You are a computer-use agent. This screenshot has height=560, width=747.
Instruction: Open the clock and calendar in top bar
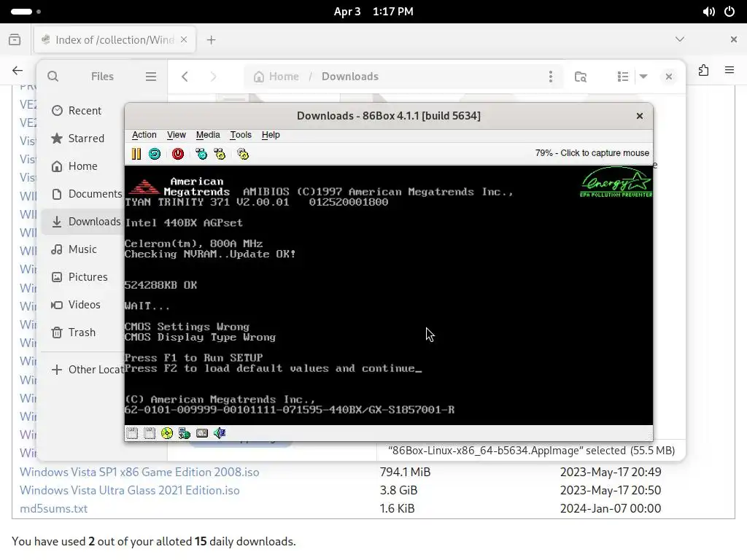point(373,12)
